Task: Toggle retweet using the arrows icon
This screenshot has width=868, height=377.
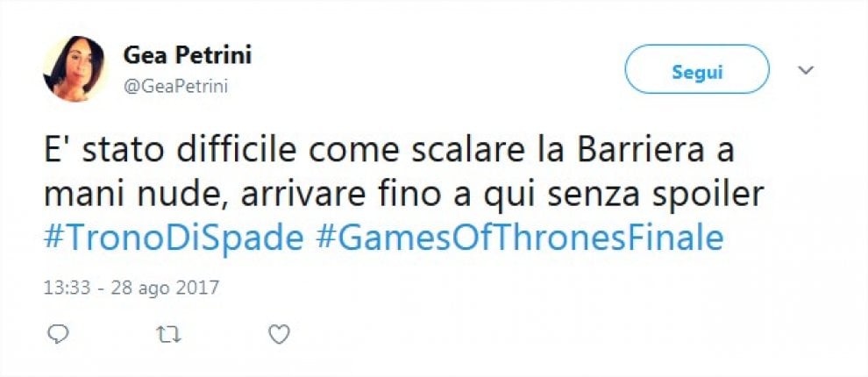Action: tap(168, 334)
